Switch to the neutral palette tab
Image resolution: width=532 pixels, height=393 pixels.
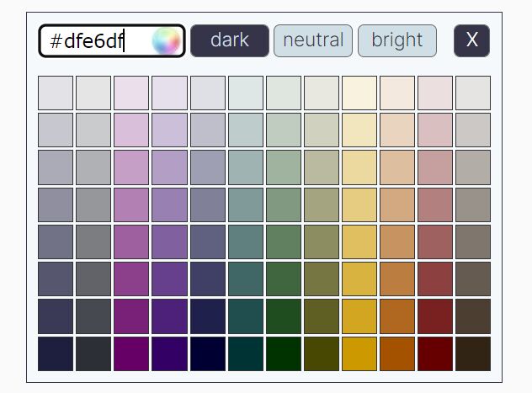[x=313, y=40]
